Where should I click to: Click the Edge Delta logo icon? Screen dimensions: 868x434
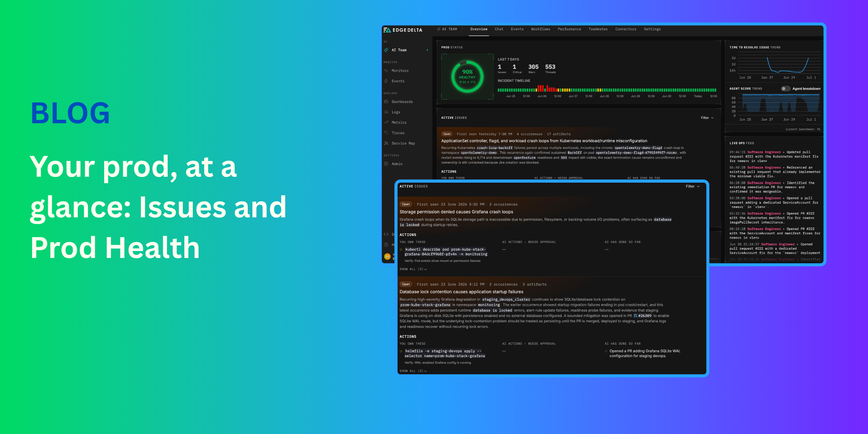point(387,30)
